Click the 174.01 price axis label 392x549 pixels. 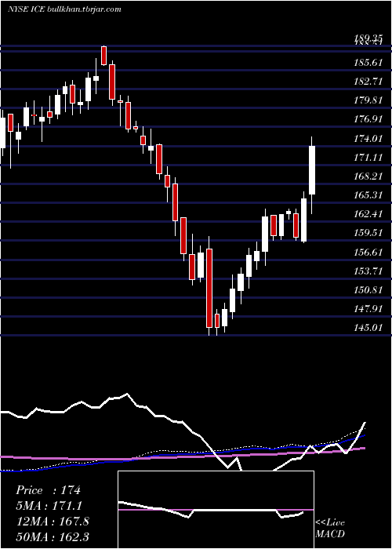pyautogui.click(x=367, y=139)
